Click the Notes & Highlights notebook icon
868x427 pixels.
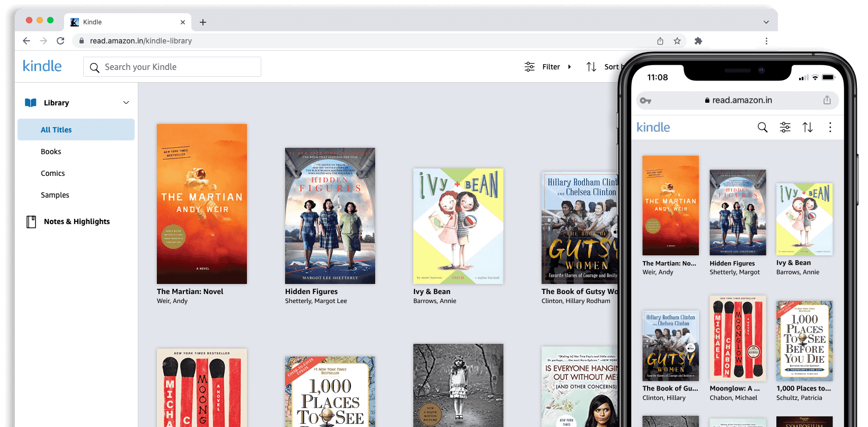pyautogui.click(x=31, y=221)
